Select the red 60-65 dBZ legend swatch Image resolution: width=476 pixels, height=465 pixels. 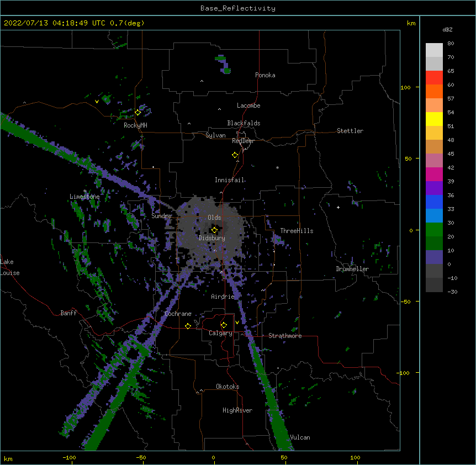(434, 77)
